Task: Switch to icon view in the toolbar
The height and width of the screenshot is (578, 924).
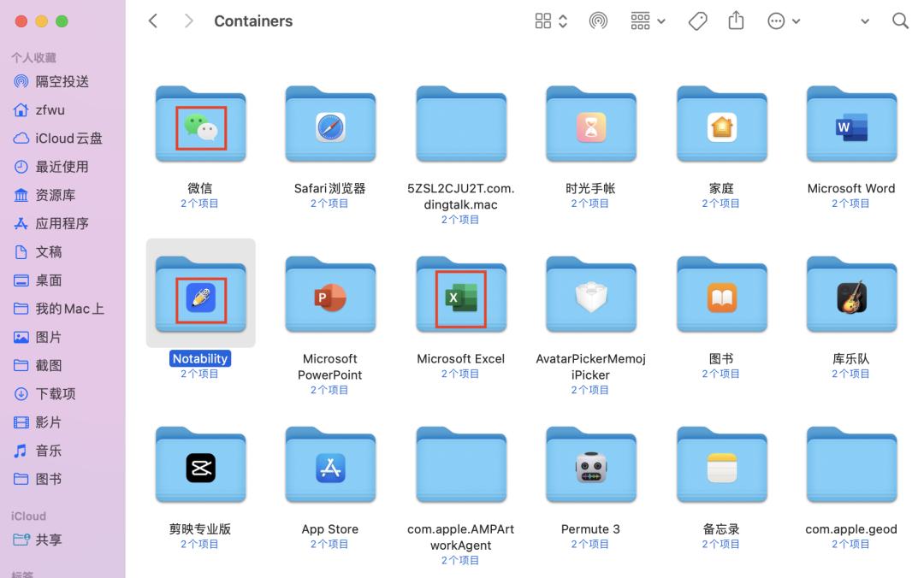Action: coord(545,20)
